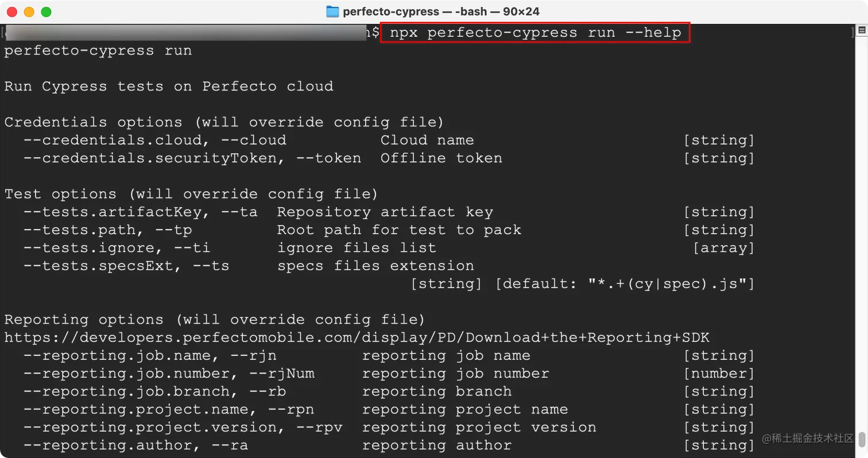Viewport: 868px width, 458px height.
Task: Click the '--reporting.project.name, --rpn' option
Action: pos(169,409)
